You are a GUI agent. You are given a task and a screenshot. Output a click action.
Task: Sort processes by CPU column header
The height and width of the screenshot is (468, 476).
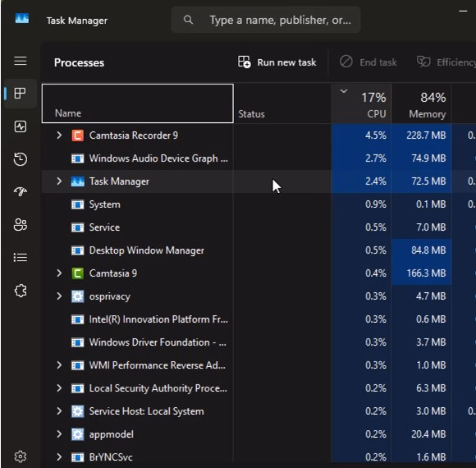pyautogui.click(x=361, y=103)
